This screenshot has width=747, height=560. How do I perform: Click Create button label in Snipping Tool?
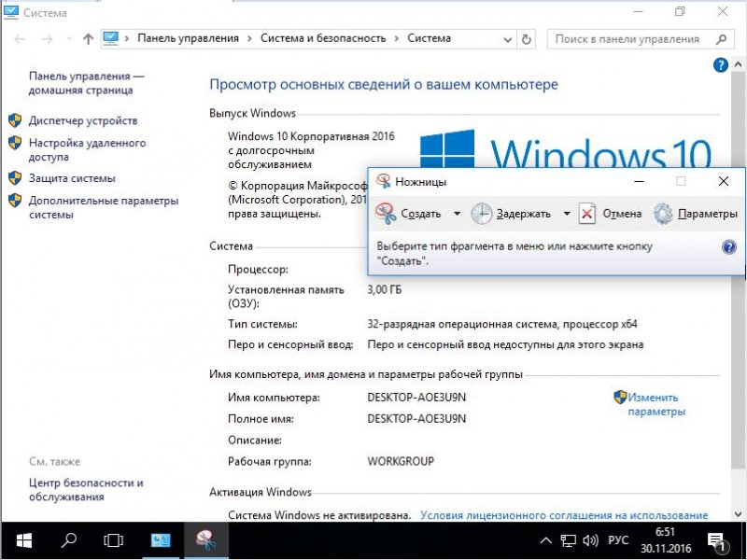tap(421, 214)
